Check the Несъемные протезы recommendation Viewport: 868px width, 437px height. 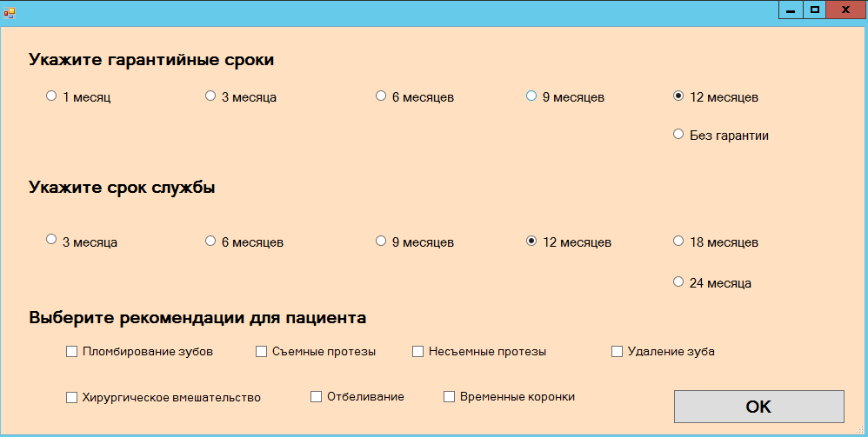coord(418,352)
